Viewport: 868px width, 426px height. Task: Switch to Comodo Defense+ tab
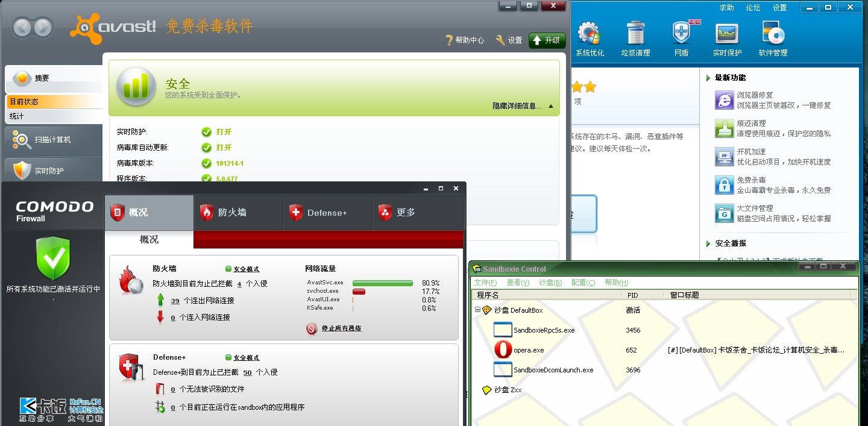328,213
